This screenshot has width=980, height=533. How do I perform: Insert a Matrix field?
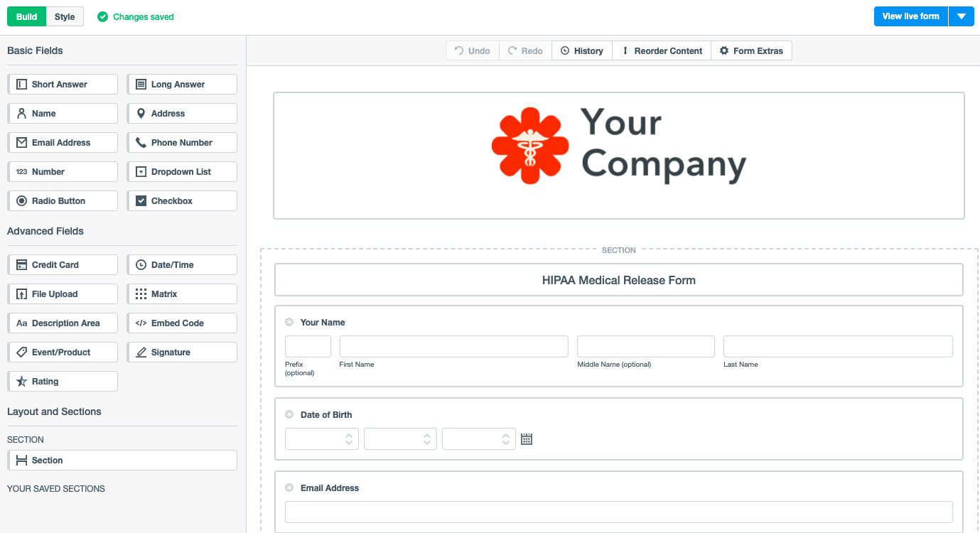(x=182, y=294)
